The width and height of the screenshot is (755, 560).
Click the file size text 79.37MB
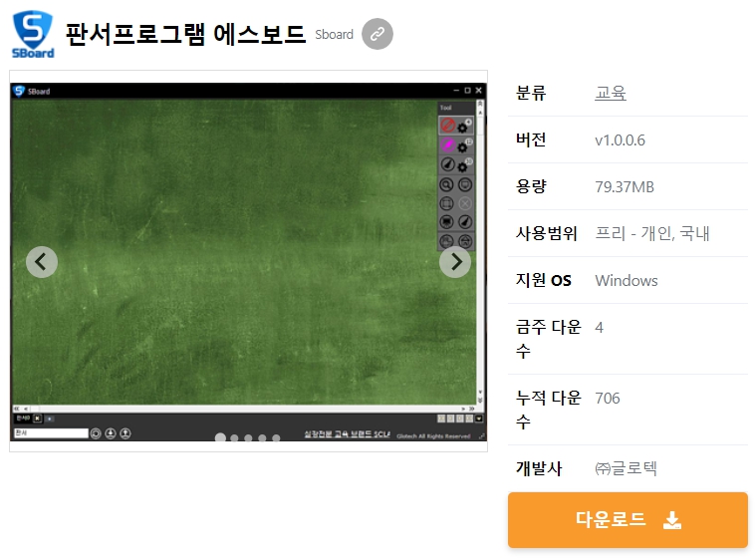click(625, 186)
